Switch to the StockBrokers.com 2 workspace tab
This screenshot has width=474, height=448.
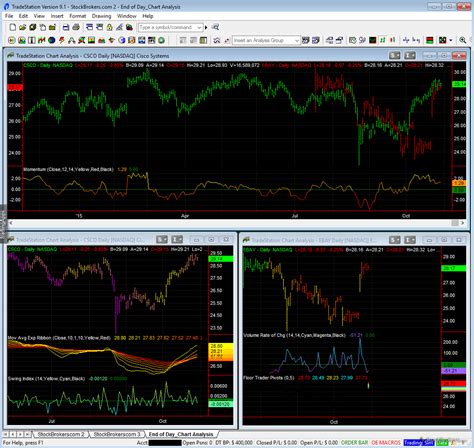tap(61, 434)
